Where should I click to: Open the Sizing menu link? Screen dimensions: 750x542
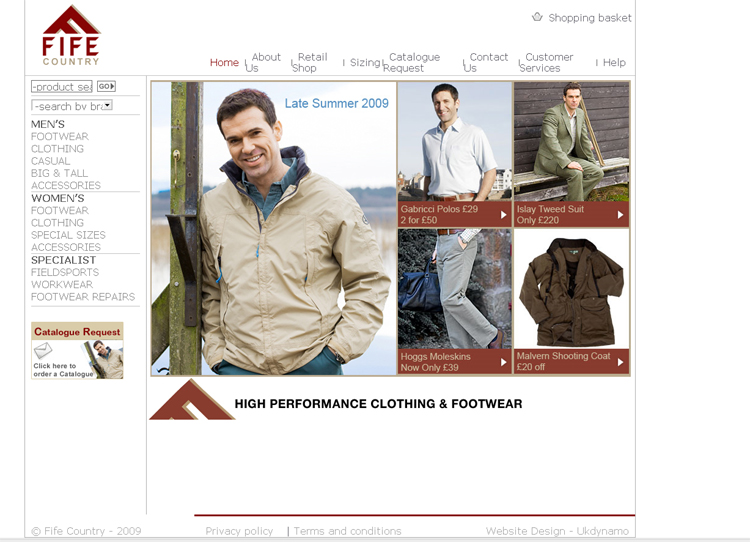(364, 62)
